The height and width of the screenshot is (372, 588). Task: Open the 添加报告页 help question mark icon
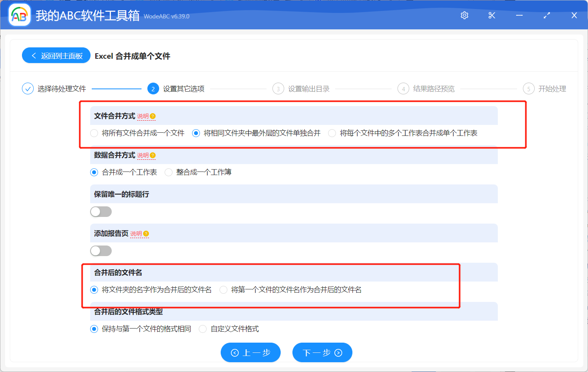click(147, 233)
